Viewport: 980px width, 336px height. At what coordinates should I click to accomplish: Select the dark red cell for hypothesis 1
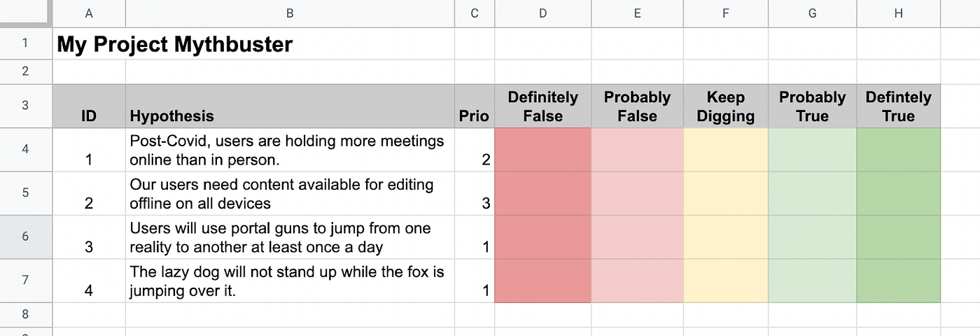[542, 150]
